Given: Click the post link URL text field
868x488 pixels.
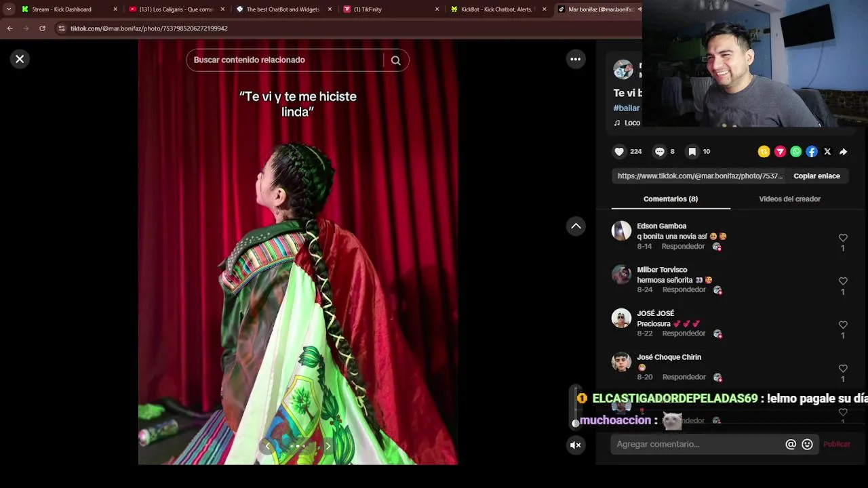Looking at the screenshot, I should coord(700,176).
